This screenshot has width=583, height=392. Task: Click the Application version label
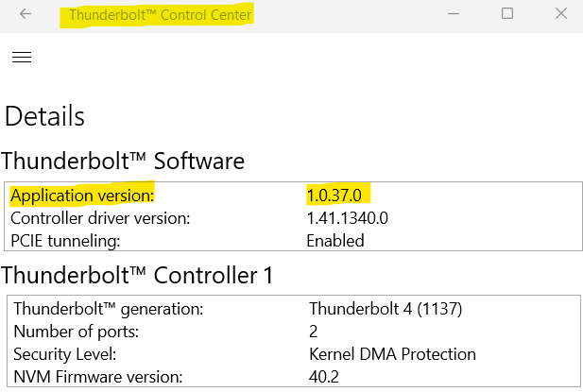(82, 196)
